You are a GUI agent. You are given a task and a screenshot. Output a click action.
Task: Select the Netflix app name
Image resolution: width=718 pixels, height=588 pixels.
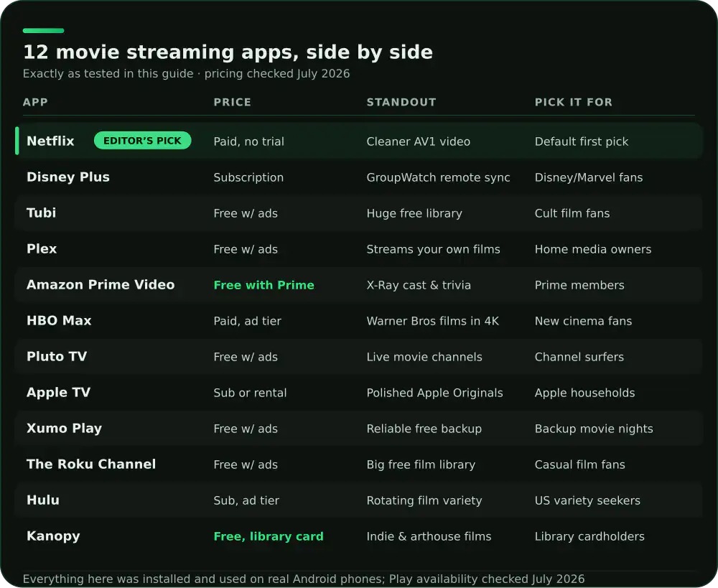(x=50, y=141)
